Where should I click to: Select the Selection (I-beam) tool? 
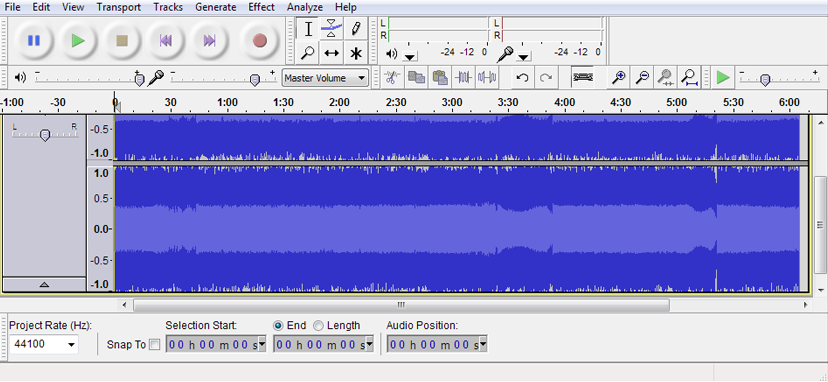coord(308,29)
